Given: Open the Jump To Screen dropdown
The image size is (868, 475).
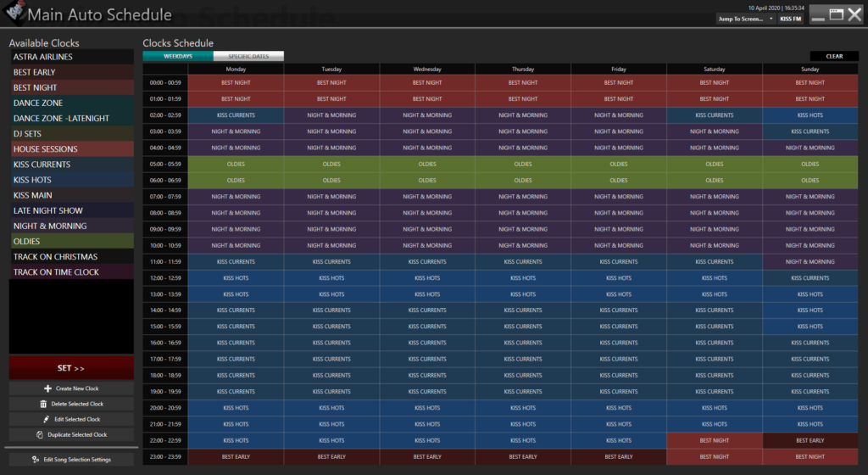Looking at the screenshot, I should (746, 19).
